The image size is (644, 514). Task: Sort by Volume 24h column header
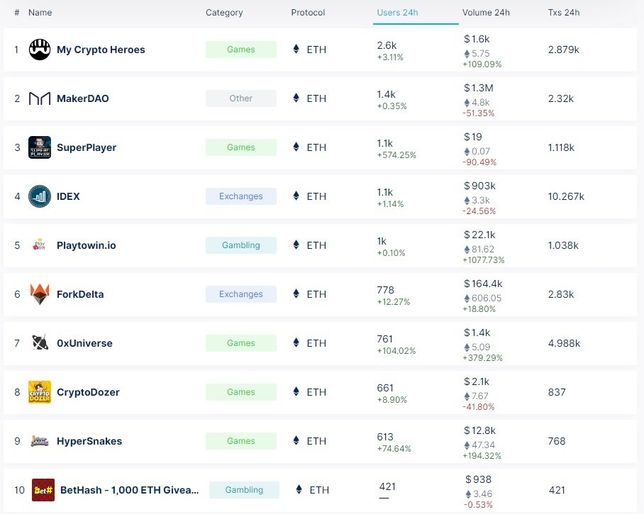(486, 13)
